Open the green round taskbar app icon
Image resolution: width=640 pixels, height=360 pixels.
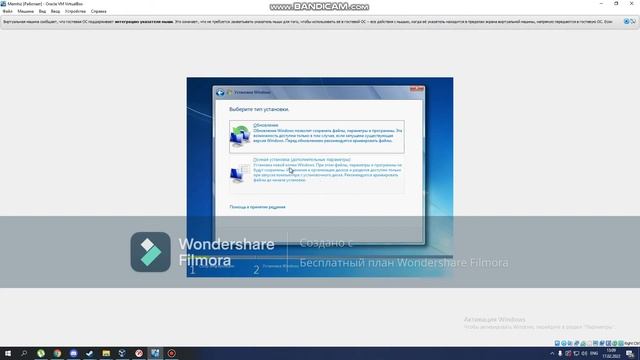(x=41, y=353)
